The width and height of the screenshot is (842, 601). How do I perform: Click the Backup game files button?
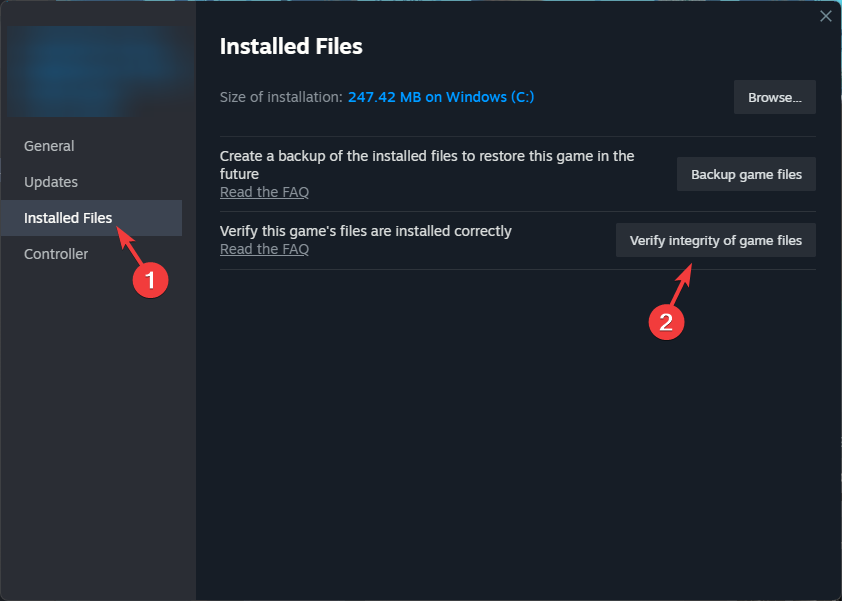tap(746, 174)
